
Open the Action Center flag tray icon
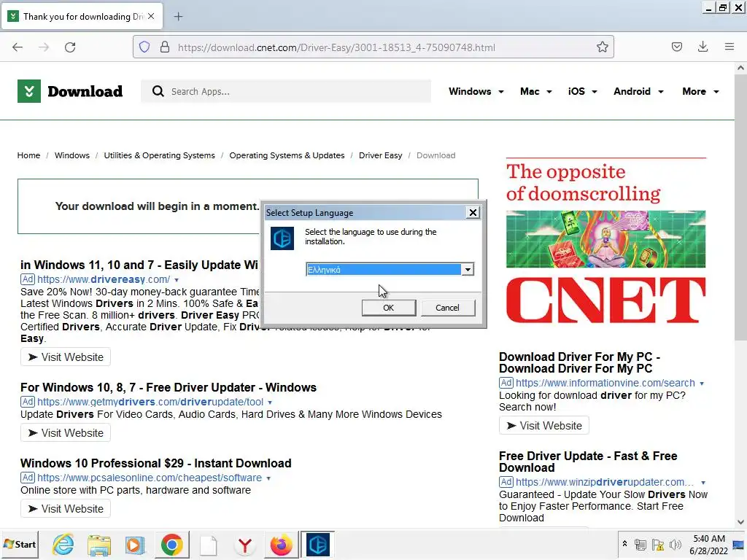[658, 545]
